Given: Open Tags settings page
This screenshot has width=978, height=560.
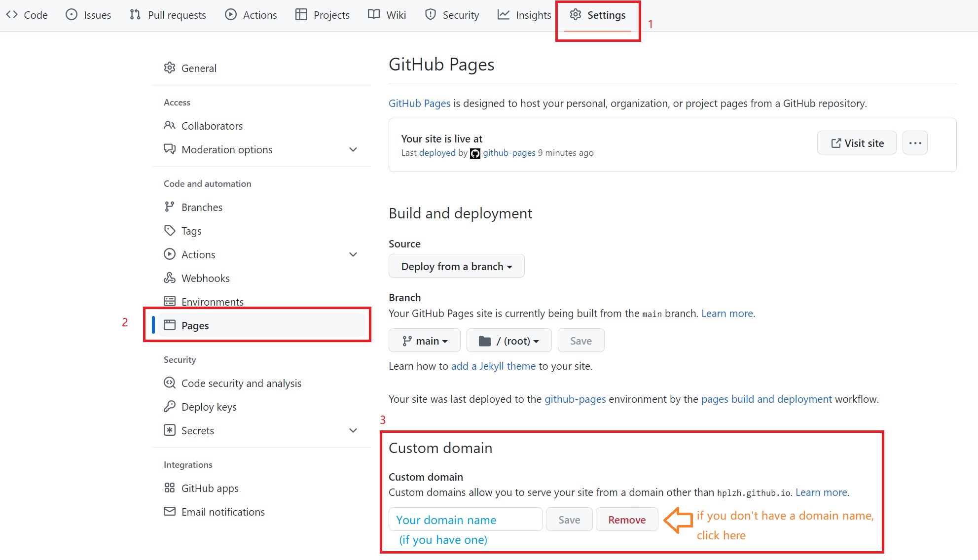Looking at the screenshot, I should point(261,231).
